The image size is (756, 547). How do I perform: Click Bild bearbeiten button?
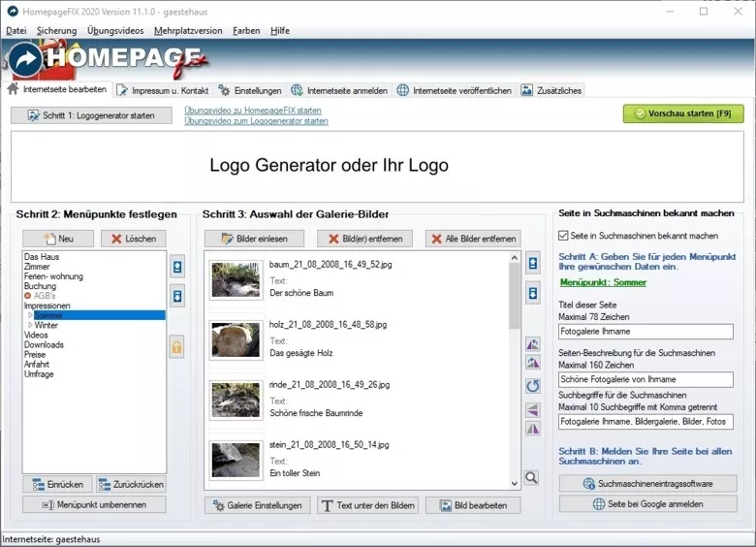tap(473, 505)
